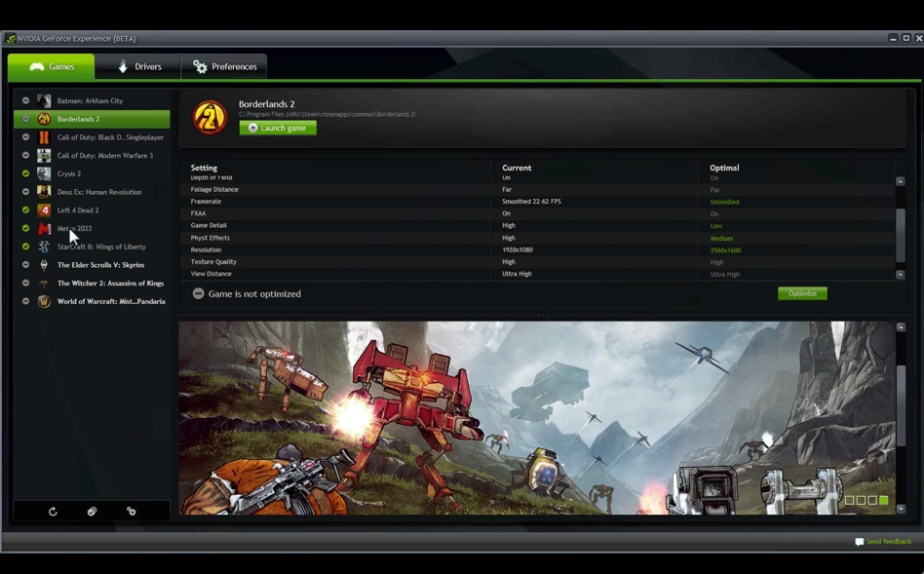The height and width of the screenshot is (574, 924).
Task: Open the settings gear at the bottom toolbar
Action: point(130,511)
